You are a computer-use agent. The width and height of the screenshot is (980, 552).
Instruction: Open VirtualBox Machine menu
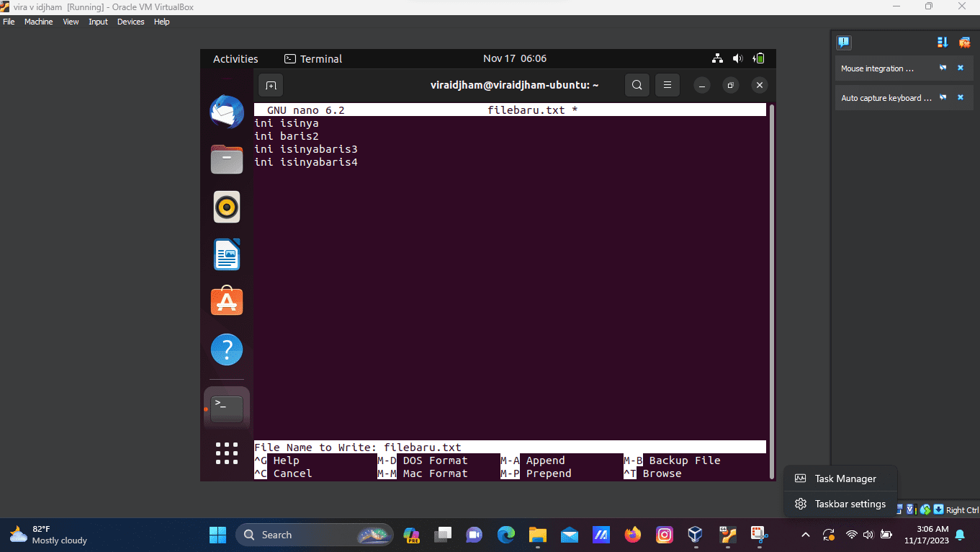coord(38,22)
